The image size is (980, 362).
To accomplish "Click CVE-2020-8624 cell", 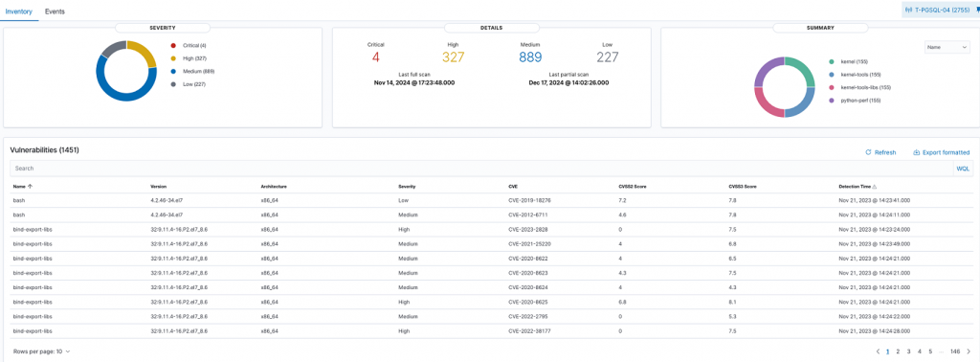I will [528, 287].
